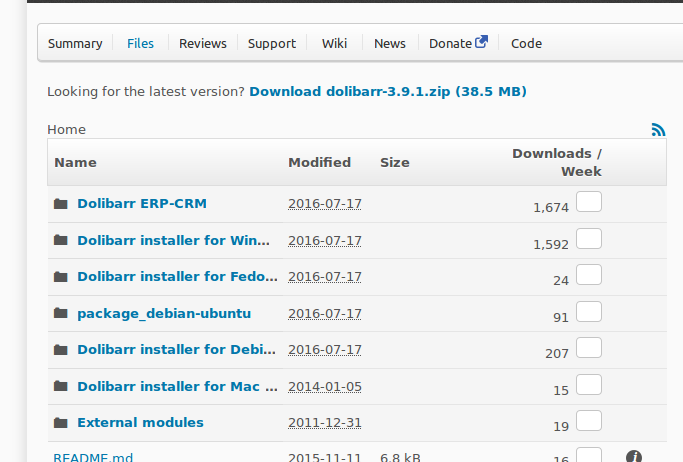Open Dolibarr installer for Debi... folder link
This screenshot has height=462, width=683.
pyautogui.click(x=176, y=350)
